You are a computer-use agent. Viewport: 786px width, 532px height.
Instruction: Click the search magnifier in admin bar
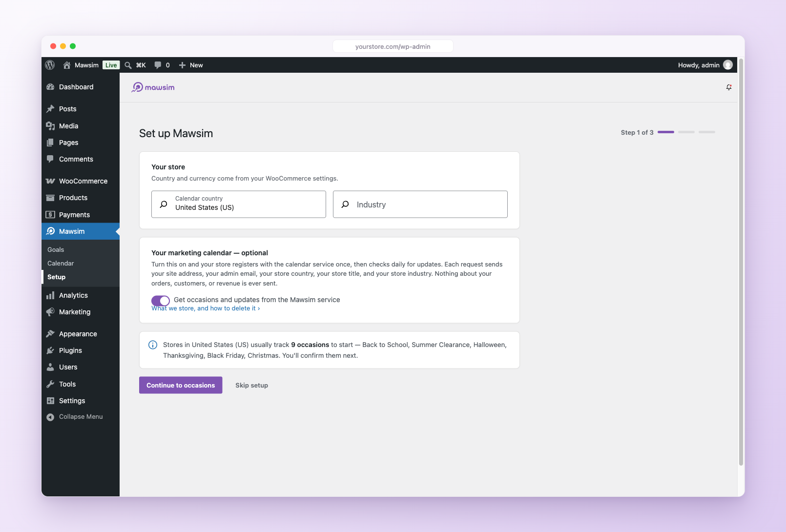(128, 65)
